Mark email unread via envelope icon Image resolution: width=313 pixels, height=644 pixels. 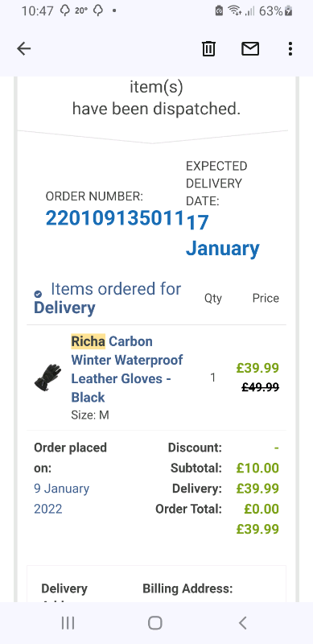[250, 49]
